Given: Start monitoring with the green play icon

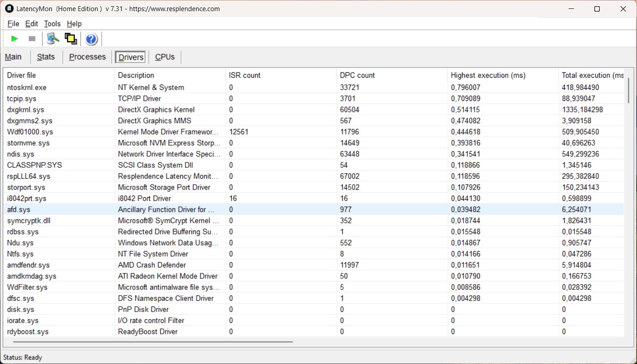Looking at the screenshot, I should (15, 39).
